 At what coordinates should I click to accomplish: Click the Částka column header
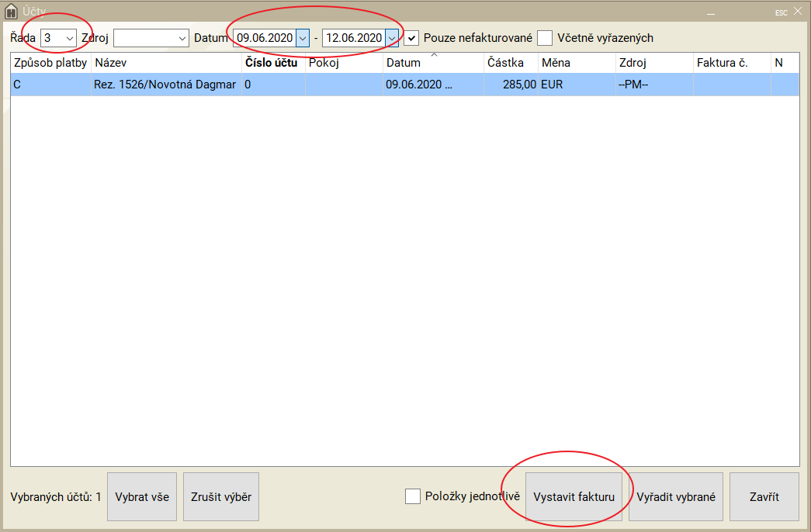[509, 63]
